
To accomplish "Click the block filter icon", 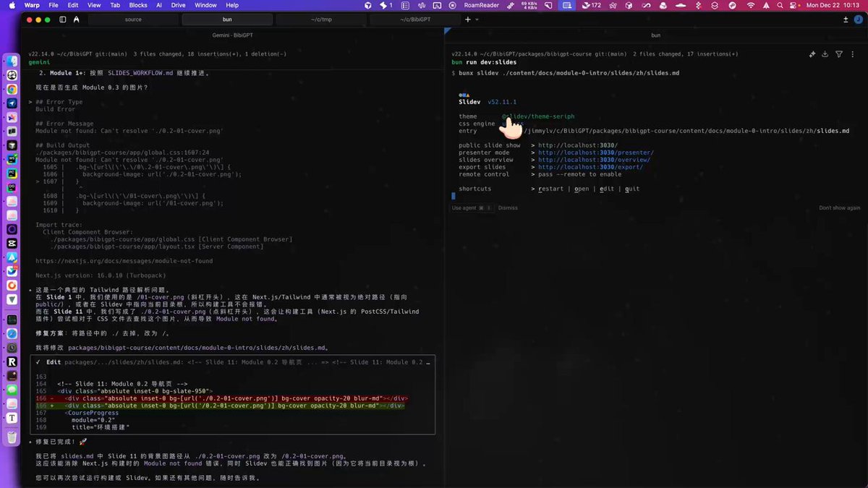I will pyautogui.click(x=839, y=54).
